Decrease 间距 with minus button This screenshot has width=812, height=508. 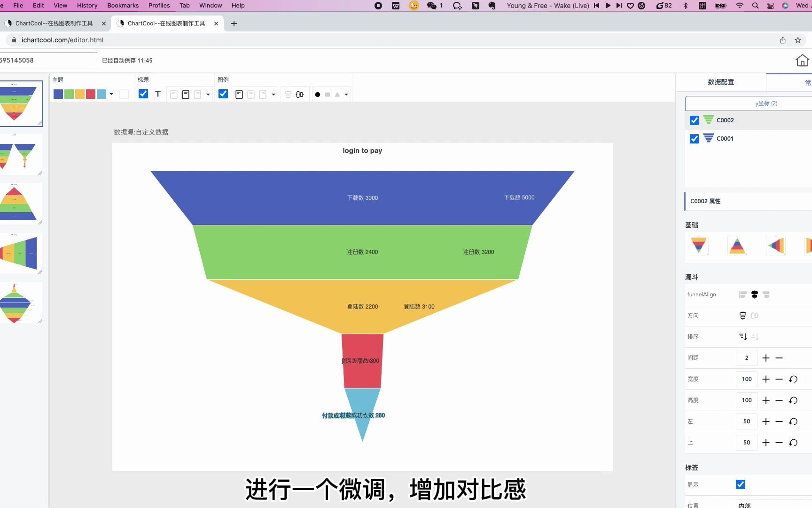(x=779, y=358)
